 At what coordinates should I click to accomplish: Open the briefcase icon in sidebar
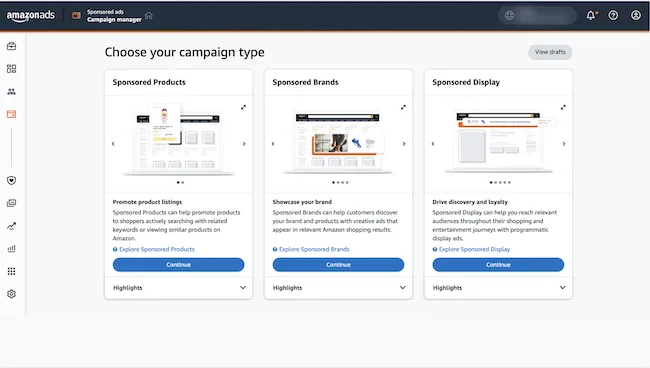12,46
